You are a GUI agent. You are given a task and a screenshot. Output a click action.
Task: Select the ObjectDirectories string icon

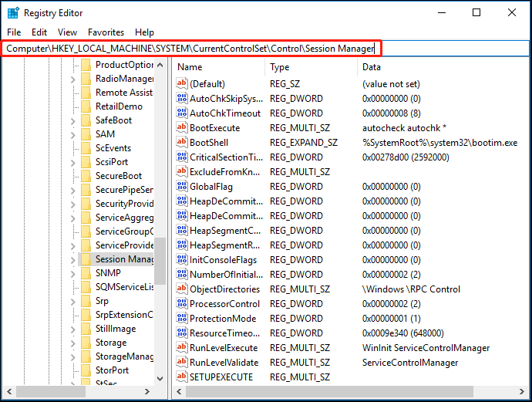[182, 289]
